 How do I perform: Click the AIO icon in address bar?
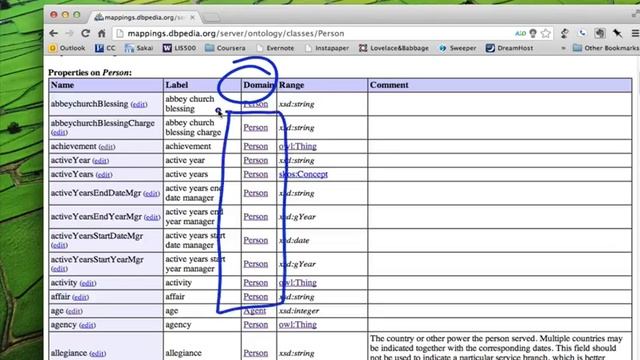click(x=520, y=33)
